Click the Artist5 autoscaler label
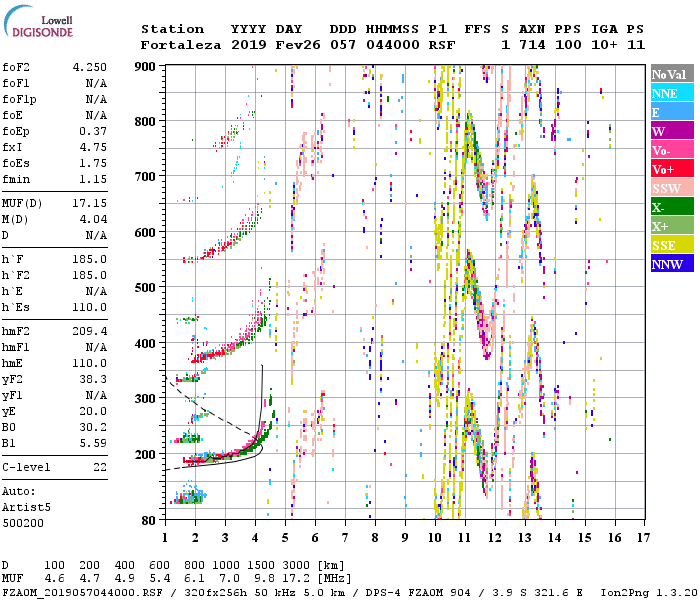This screenshot has width=700, height=600. tap(26, 508)
